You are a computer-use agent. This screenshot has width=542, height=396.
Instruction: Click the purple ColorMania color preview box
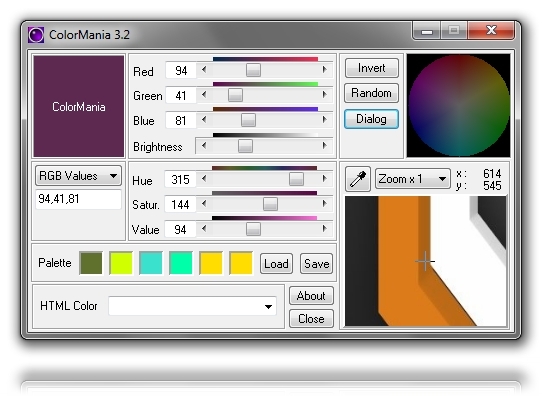pos(79,106)
